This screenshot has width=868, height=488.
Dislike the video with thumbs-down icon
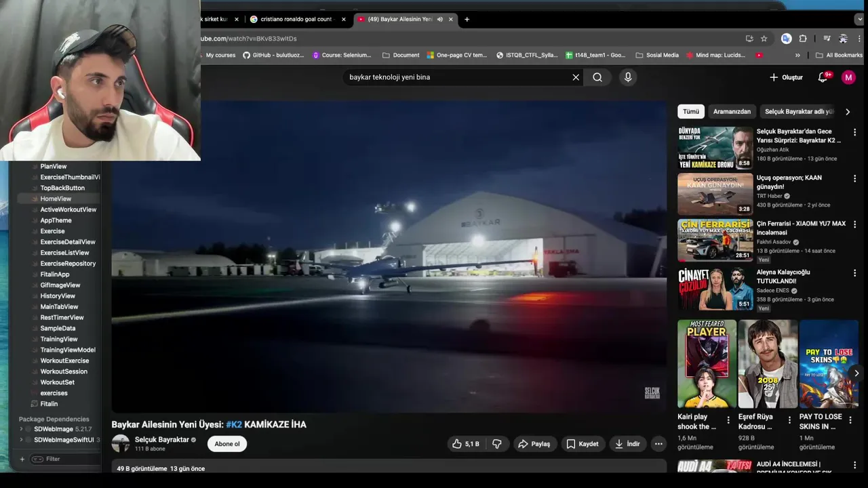[x=497, y=444]
